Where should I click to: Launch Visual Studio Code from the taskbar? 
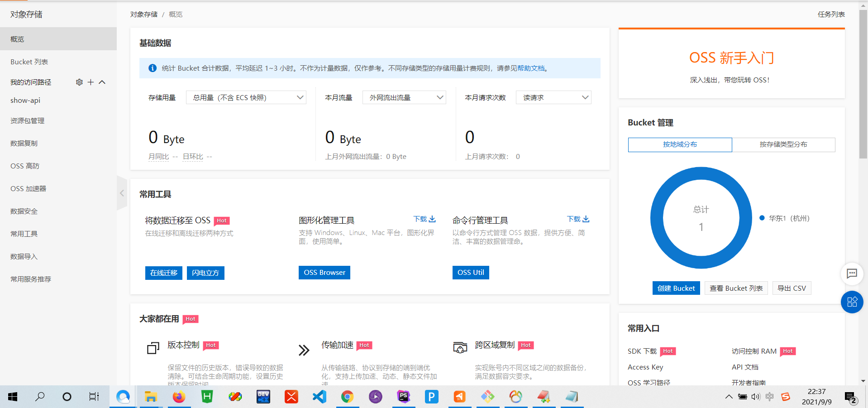pyautogui.click(x=319, y=397)
